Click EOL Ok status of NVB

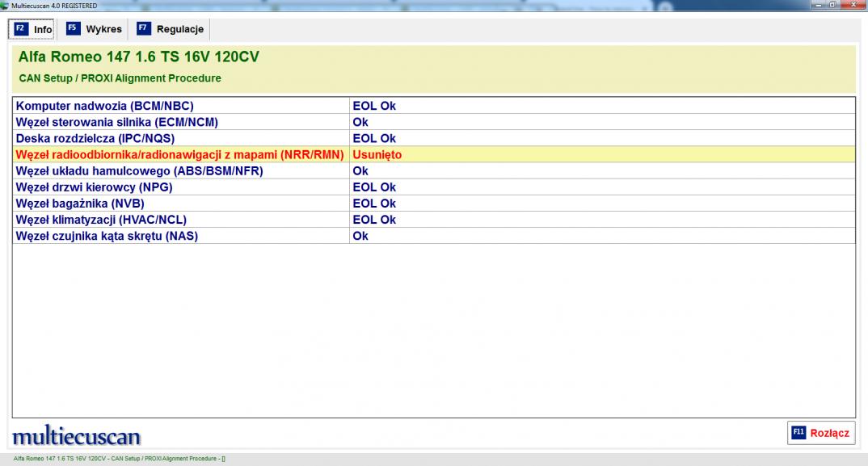tap(374, 203)
